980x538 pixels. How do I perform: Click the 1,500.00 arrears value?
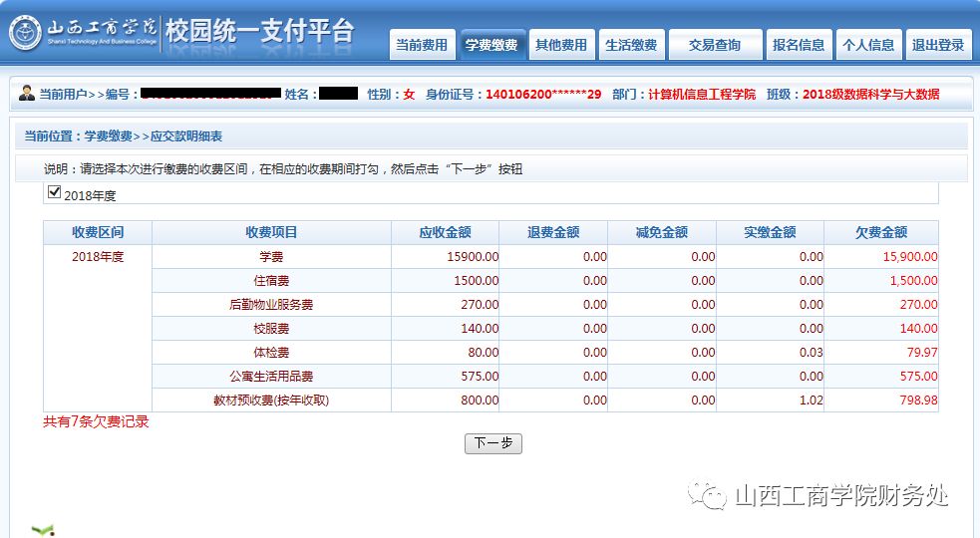point(914,281)
